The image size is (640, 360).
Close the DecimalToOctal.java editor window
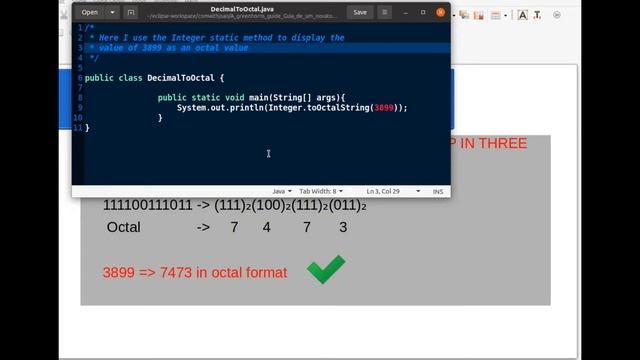tap(440, 12)
